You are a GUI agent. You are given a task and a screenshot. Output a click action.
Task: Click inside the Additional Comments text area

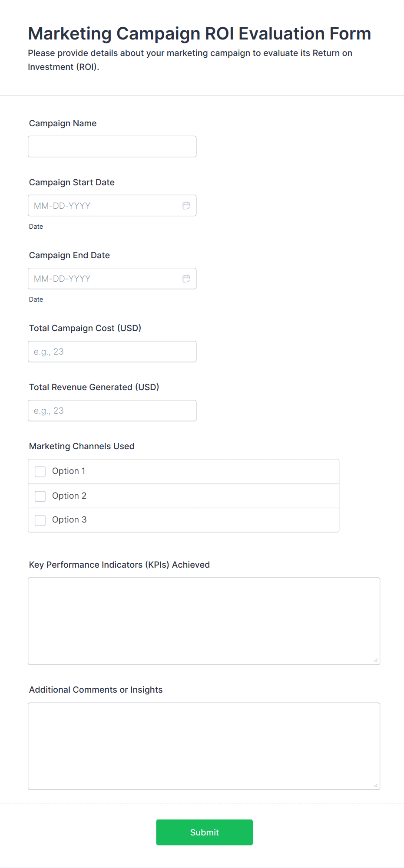tap(204, 746)
